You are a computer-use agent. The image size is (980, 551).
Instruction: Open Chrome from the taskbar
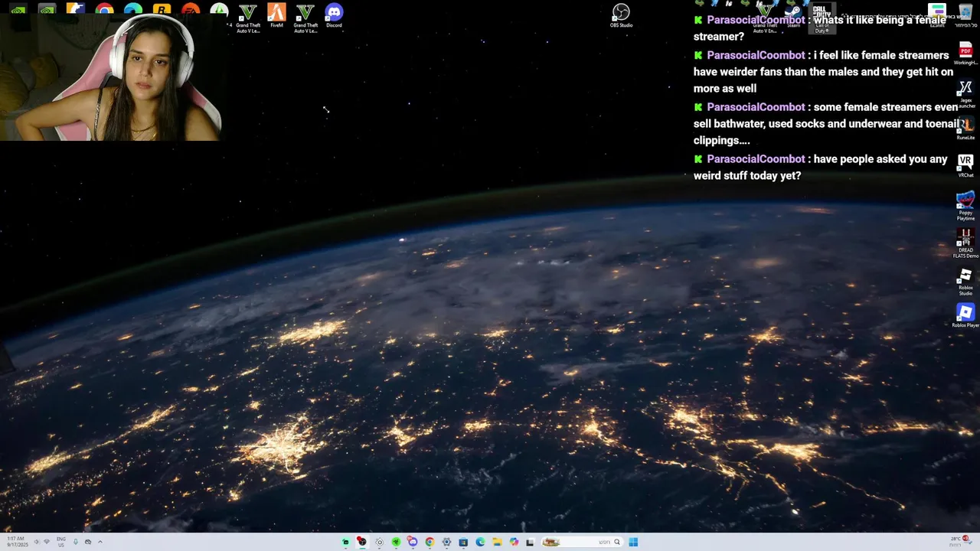coord(430,542)
